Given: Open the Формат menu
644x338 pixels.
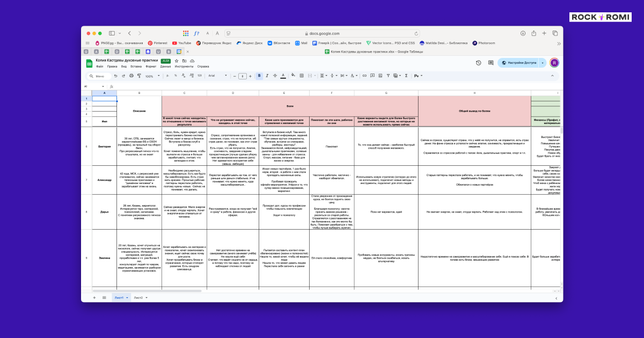Looking at the screenshot, I should click(x=151, y=67).
